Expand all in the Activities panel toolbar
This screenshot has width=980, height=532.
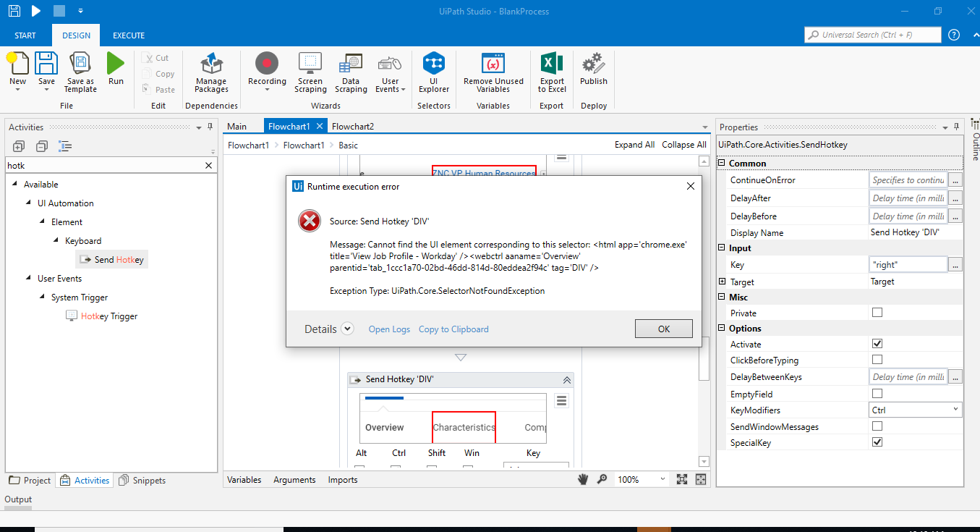coord(19,146)
